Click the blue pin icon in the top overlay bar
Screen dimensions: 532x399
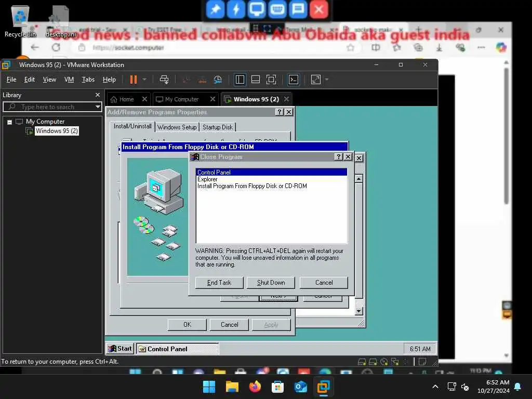215,9
